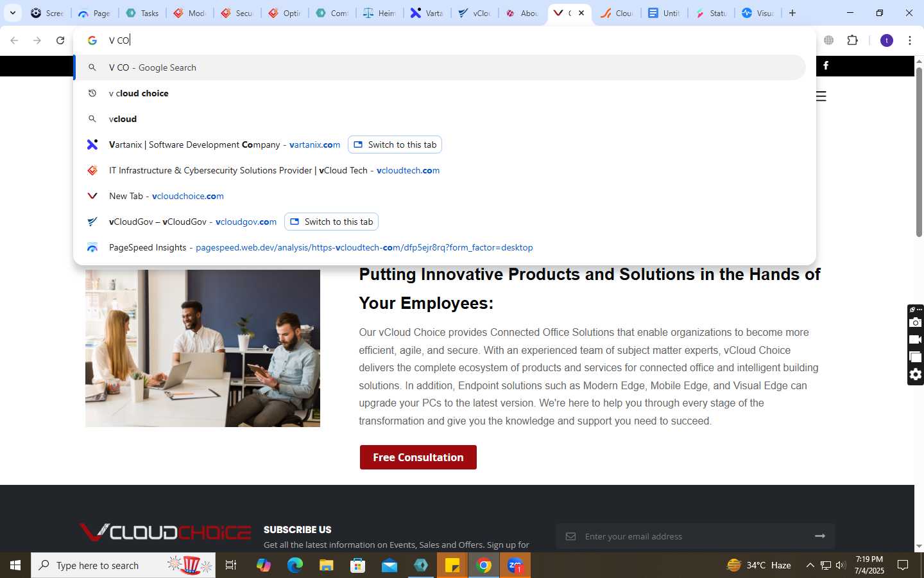The width and height of the screenshot is (924, 578).
Task: Select the Vartanix Software Development Company suggestion
Action: point(225,144)
